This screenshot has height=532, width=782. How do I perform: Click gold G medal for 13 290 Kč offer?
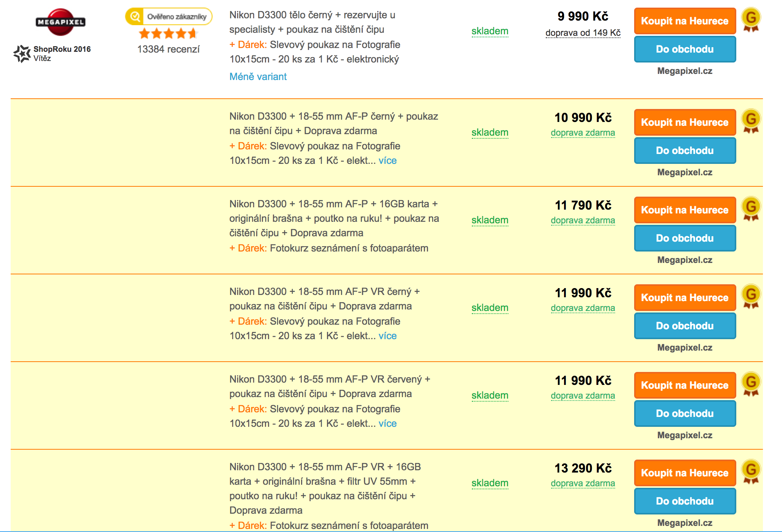tap(751, 472)
